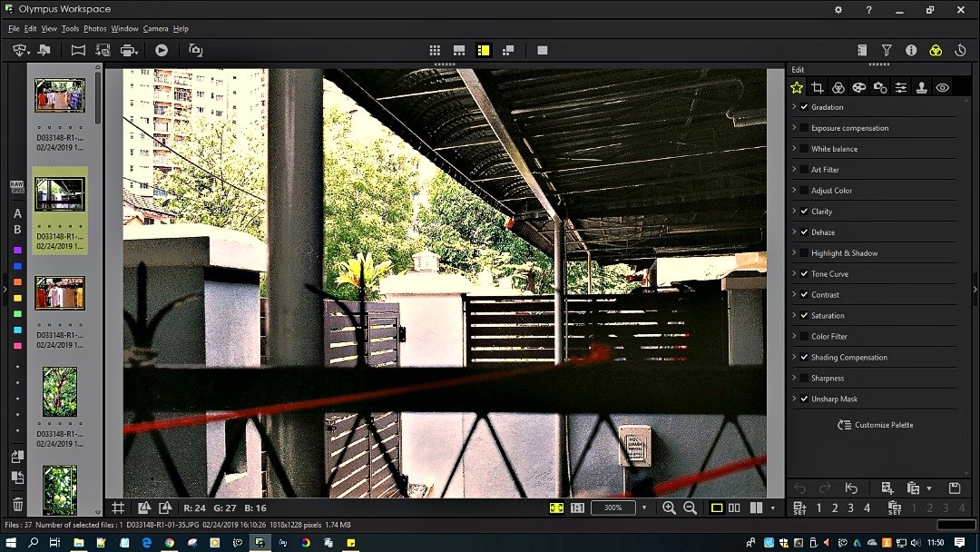Open the palette tab in Edit panel
Image resolution: width=980 pixels, height=552 pixels.
click(858, 87)
